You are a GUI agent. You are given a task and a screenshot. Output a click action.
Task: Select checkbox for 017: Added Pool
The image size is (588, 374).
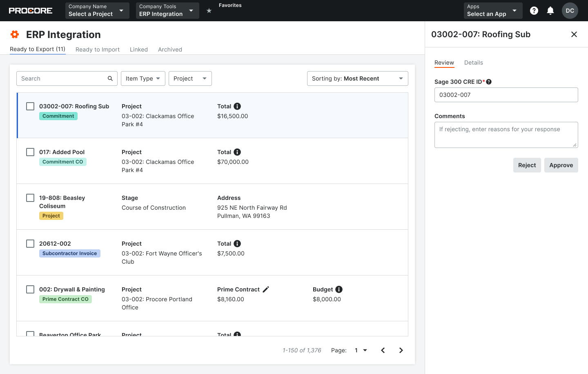(30, 152)
